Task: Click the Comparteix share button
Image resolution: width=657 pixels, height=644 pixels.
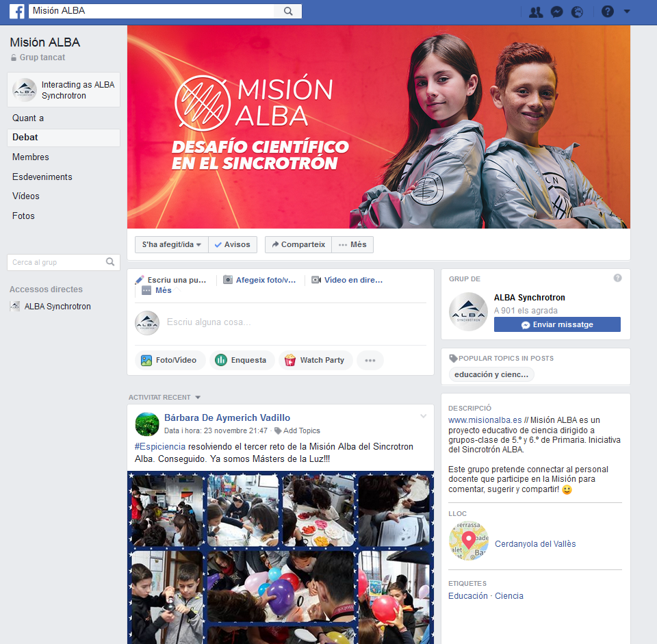Action: 298,245
